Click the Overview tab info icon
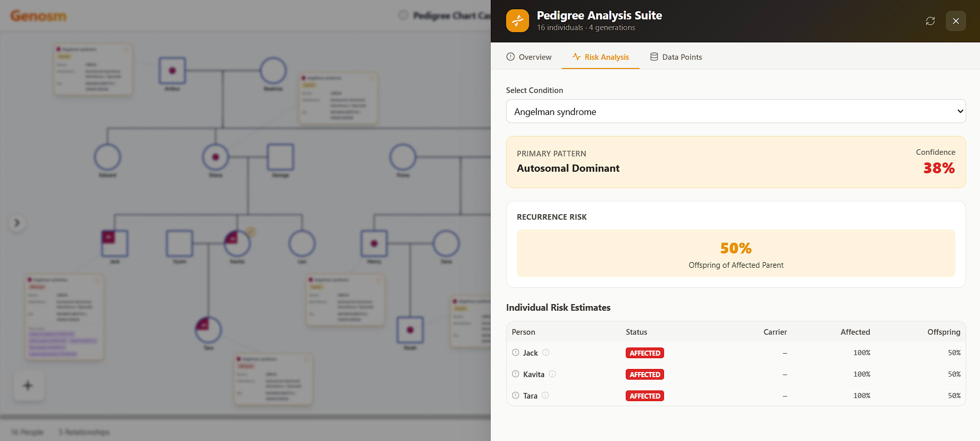Viewport: 980px width, 441px height. pyautogui.click(x=510, y=57)
